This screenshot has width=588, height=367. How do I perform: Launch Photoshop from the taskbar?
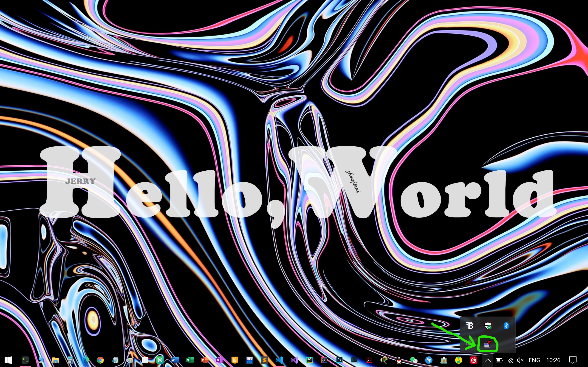tap(339, 360)
